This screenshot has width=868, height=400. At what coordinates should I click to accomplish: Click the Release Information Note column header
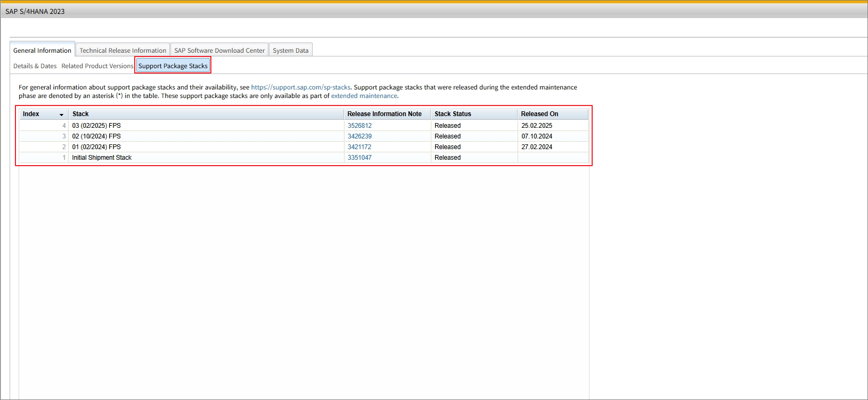[387, 114]
